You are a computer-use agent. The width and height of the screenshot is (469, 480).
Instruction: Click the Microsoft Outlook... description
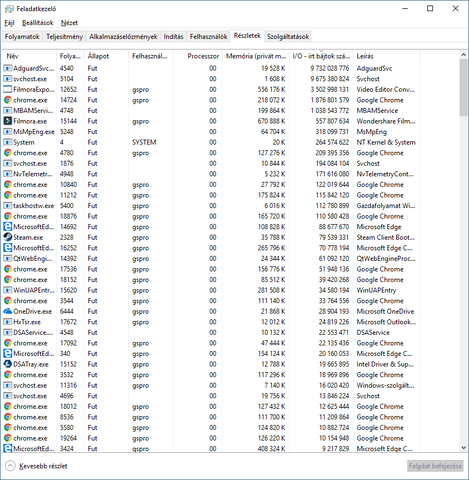pos(386,322)
